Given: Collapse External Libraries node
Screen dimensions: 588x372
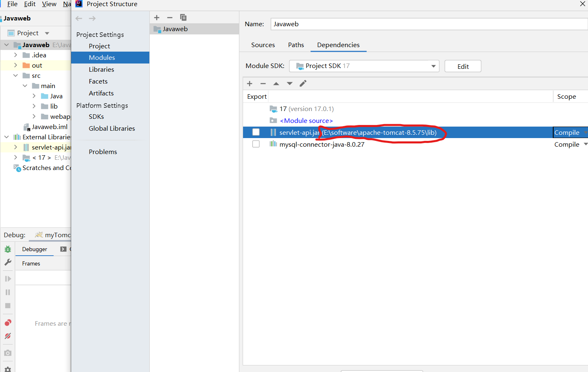Looking at the screenshot, I should 7,137.
